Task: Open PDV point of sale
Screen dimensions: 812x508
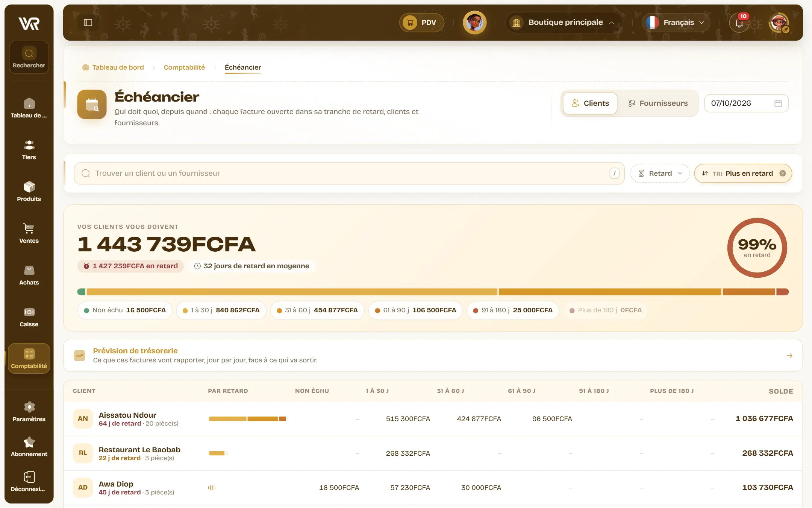Action: 421,23
